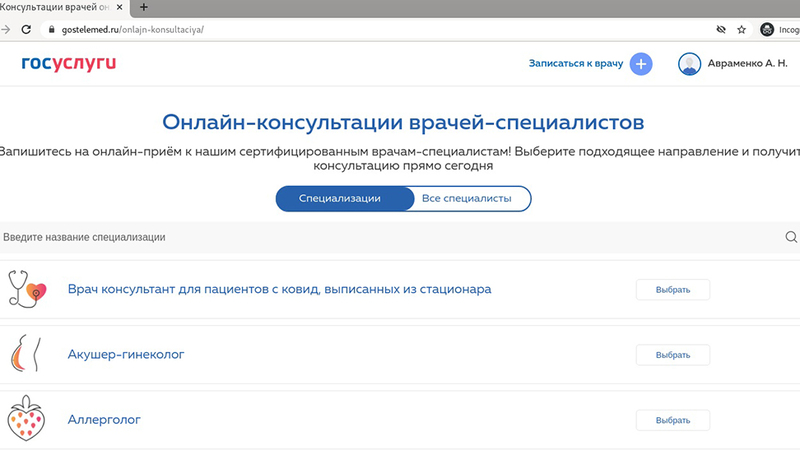Click Записаться к врачу link
The width and height of the screenshot is (800, 450).
[x=576, y=64]
